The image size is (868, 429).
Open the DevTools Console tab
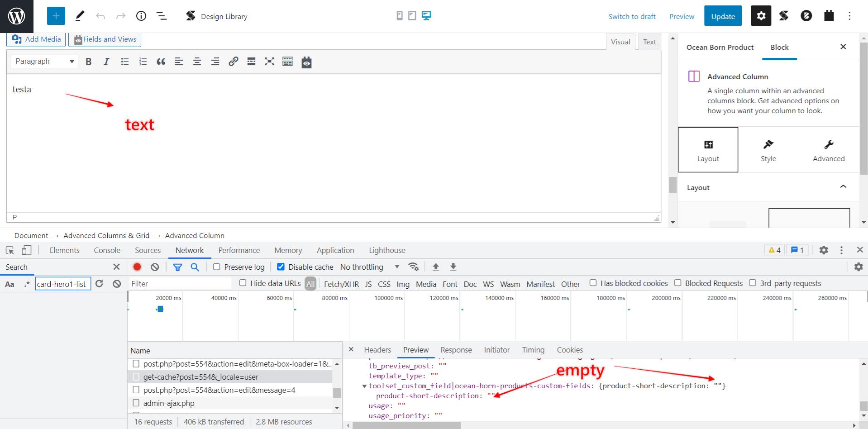click(107, 250)
